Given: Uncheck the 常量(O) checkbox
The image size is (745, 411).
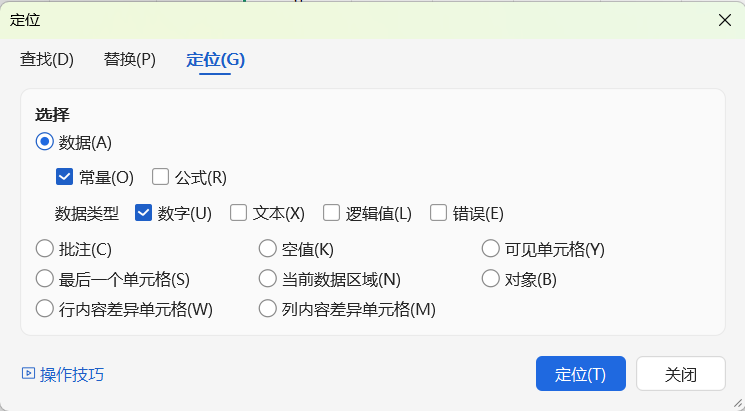Looking at the screenshot, I should coord(65,177).
